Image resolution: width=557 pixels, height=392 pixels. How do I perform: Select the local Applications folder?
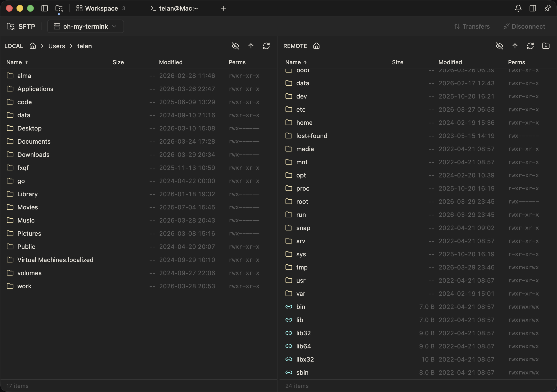pos(138,89)
